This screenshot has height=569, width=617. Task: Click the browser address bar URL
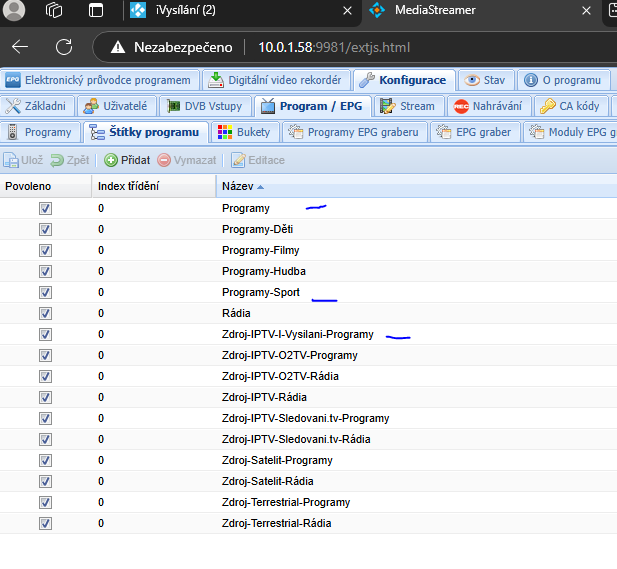point(334,47)
